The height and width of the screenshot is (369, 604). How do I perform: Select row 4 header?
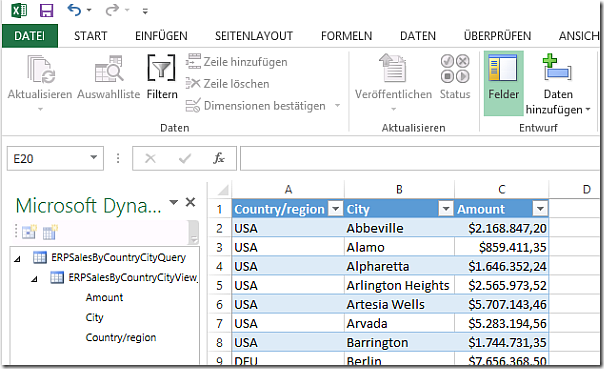[x=220, y=266]
